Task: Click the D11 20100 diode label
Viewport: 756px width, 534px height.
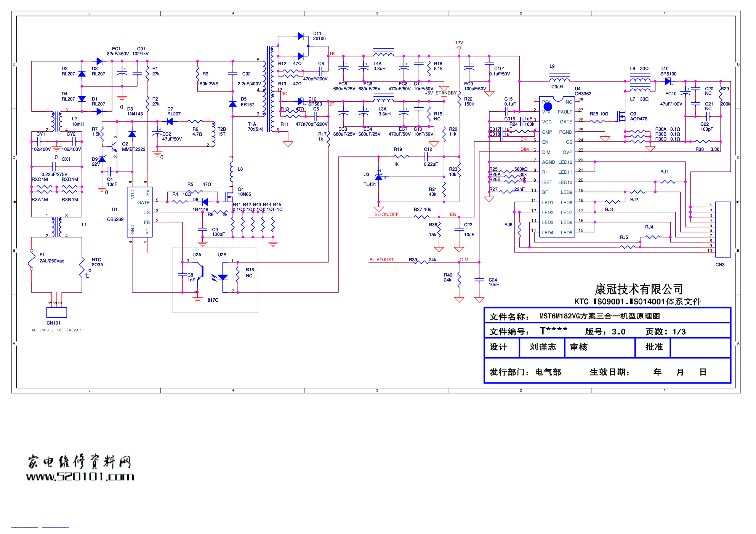Action: point(319,36)
